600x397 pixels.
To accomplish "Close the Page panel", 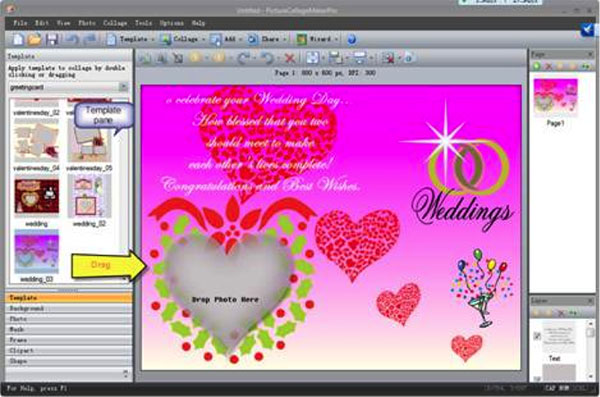I will [590, 54].
